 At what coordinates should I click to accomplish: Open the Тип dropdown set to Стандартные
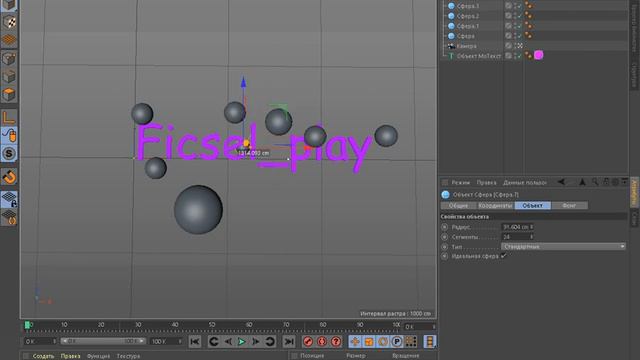click(563, 247)
